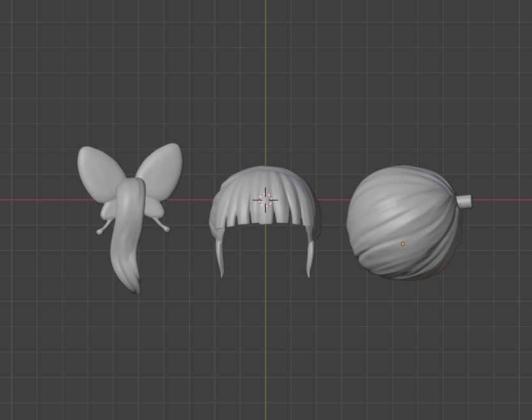532x420 pixels.
Task: Click the right butterfly antenna knob
Action: (x=167, y=229)
